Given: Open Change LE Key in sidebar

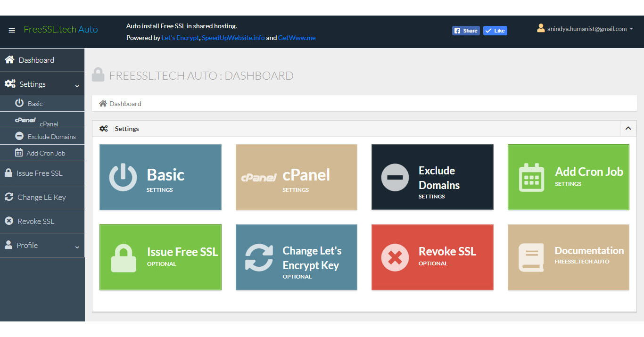Looking at the screenshot, I should click(42, 197).
